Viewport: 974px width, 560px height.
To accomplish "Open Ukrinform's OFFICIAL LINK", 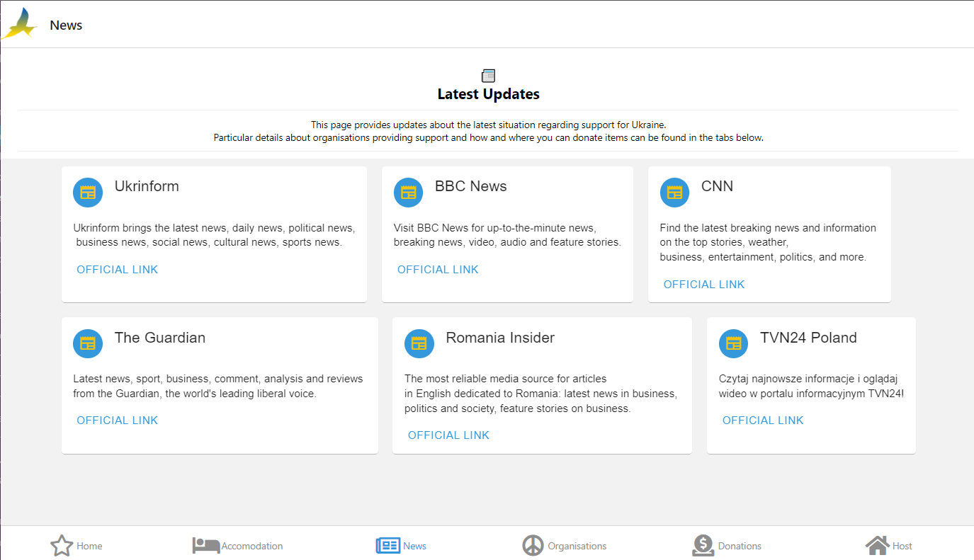I will point(118,270).
